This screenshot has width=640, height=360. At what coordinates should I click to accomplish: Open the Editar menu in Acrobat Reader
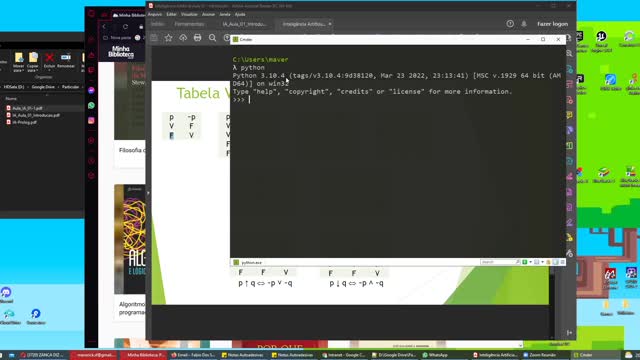171,14
